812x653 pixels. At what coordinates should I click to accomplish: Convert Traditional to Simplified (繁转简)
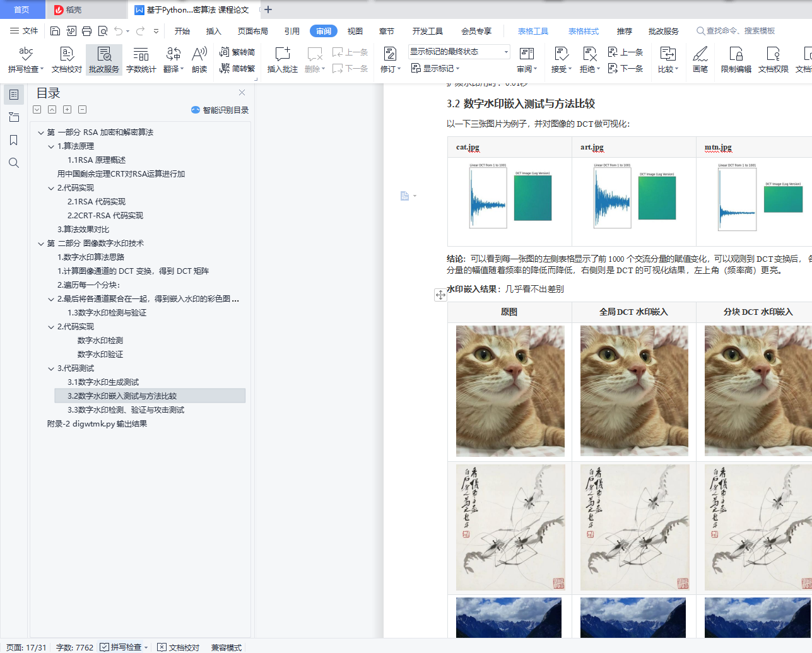click(x=237, y=52)
